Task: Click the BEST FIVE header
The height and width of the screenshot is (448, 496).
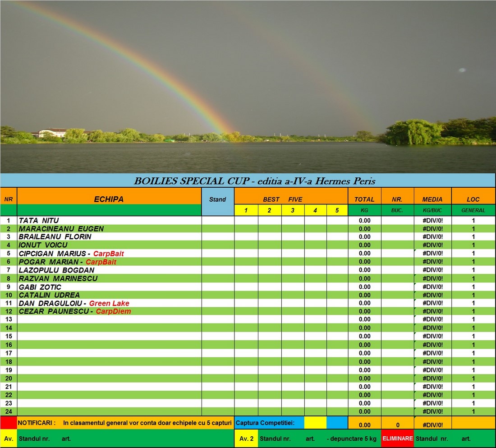Action: pyautogui.click(x=283, y=199)
